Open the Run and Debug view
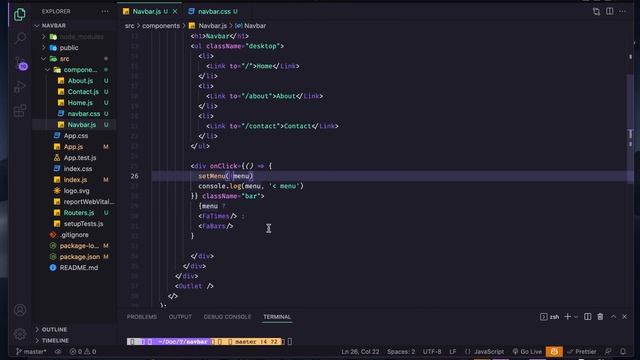 (x=20, y=87)
